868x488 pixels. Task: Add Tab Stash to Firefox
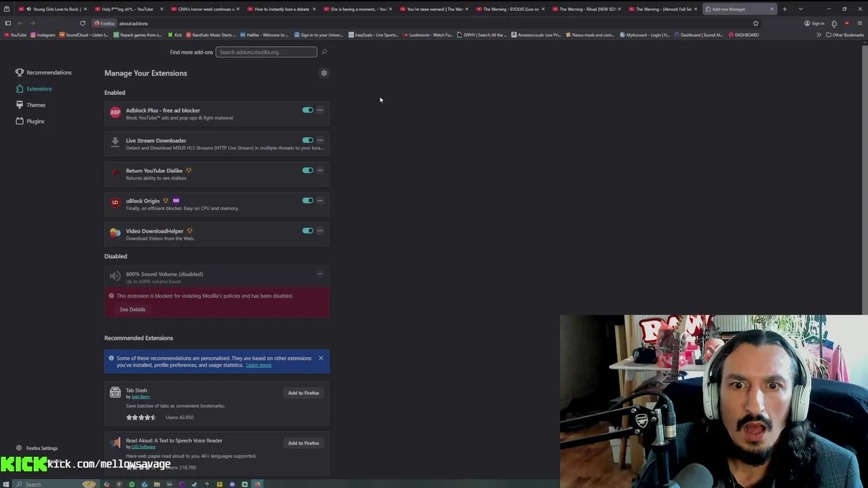point(303,393)
